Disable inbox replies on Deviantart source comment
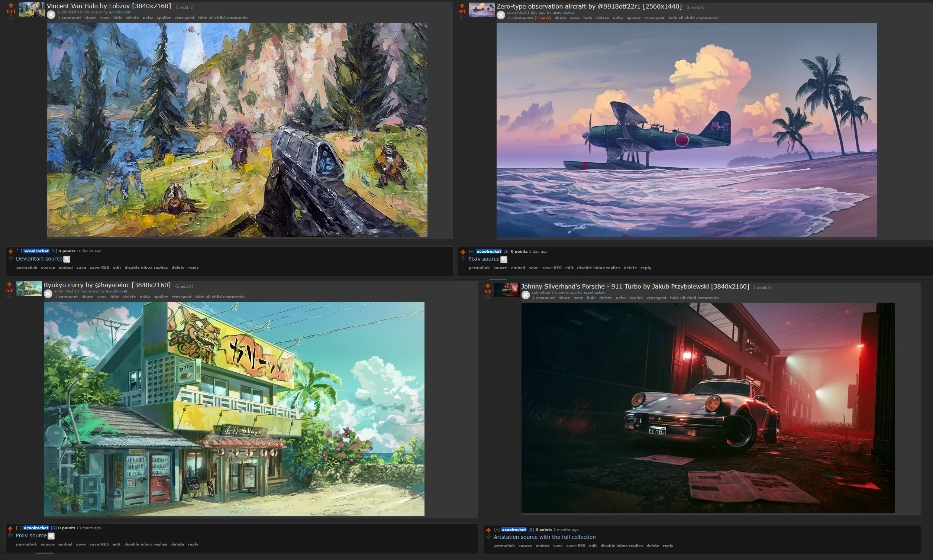 (x=146, y=268)
